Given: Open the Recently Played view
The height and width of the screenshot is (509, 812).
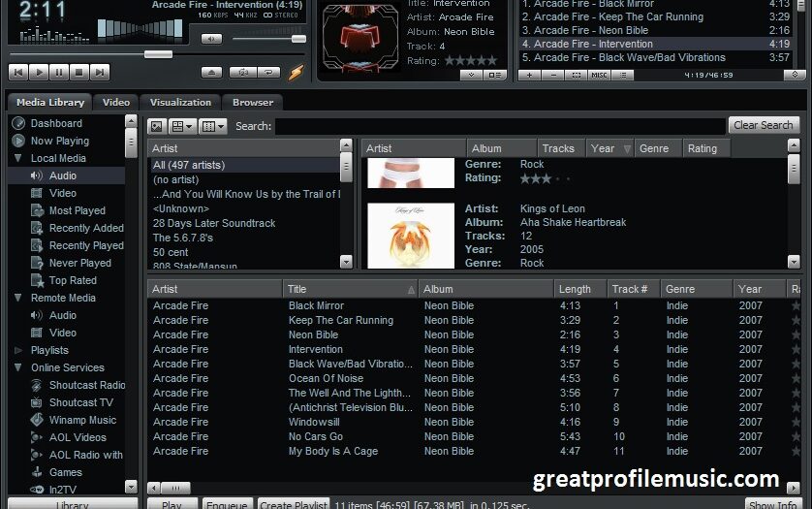Looking at the screenshot, I should click(x=86, y=245).
